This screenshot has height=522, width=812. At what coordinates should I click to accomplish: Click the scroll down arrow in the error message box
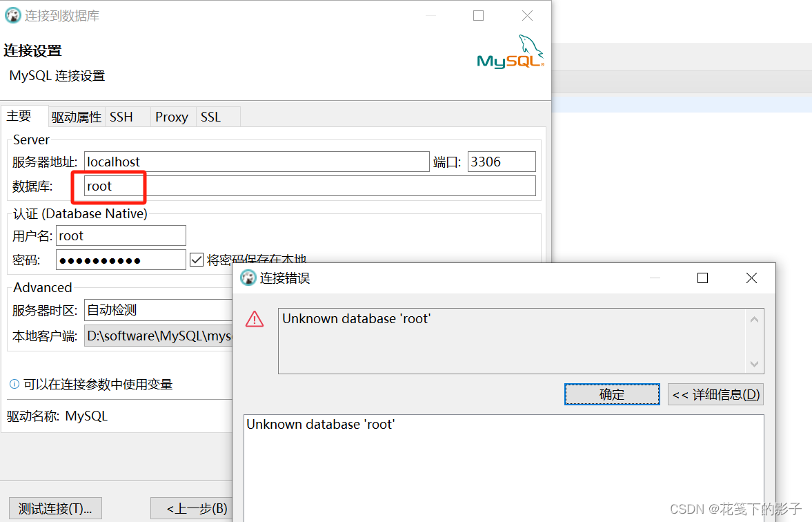[x=755, y=364]
